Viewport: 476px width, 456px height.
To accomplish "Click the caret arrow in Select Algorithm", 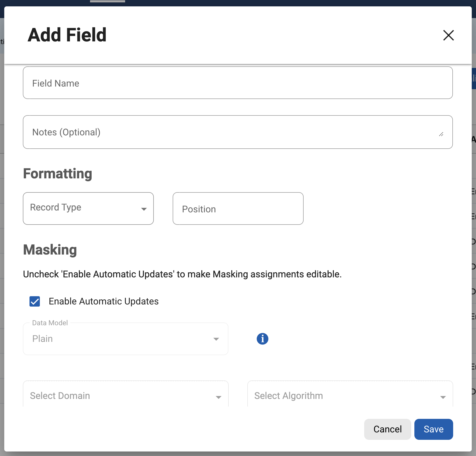I will [443, 397].
